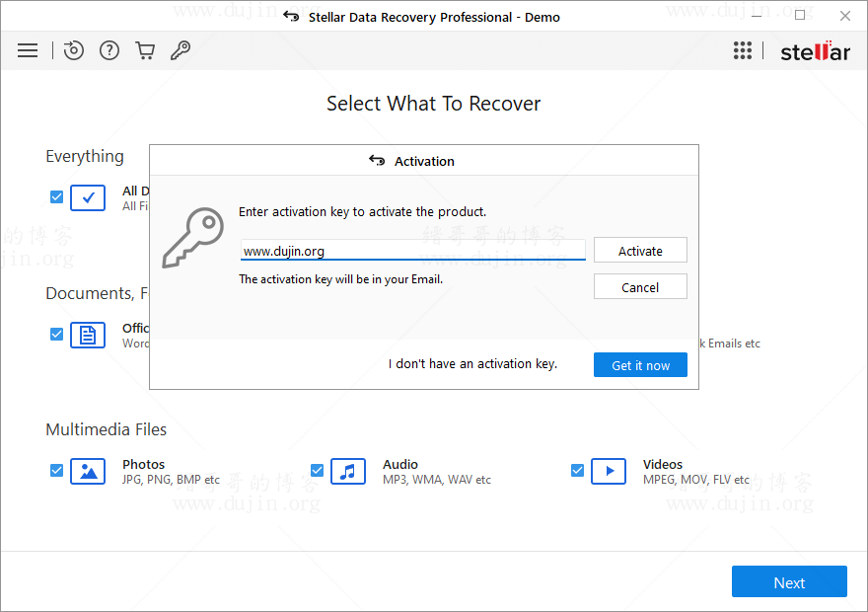Open the help question mark icon
868x612 pixels.
[x=109, y=50]
